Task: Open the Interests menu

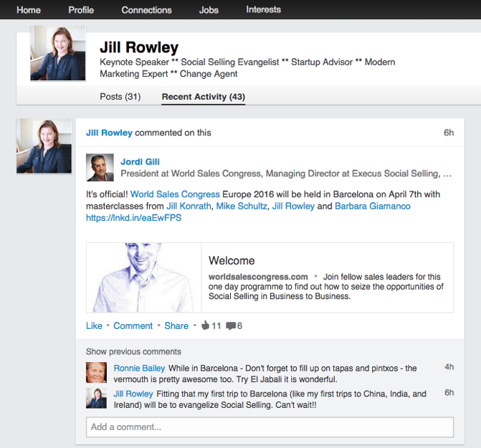Action: click(x=263, y=10)
